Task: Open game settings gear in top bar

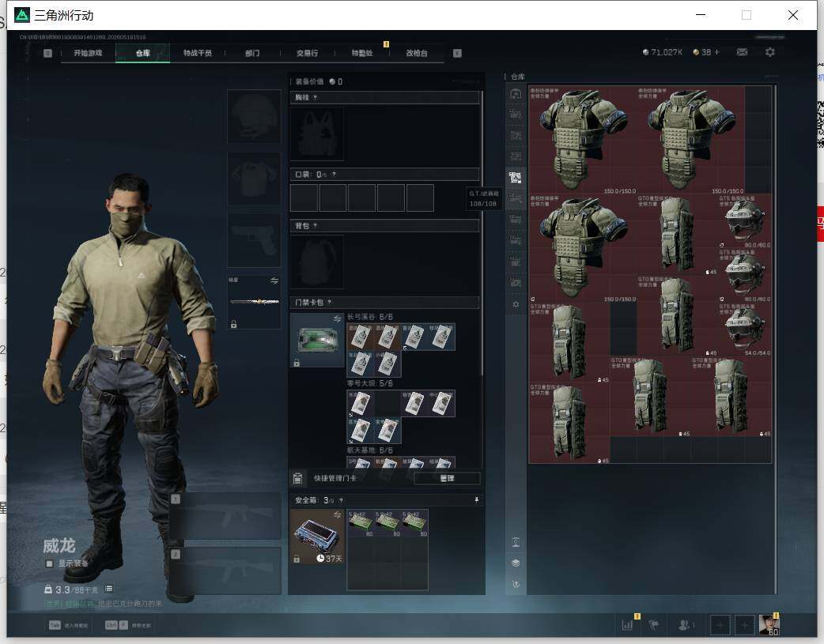Action: [770, 52]
